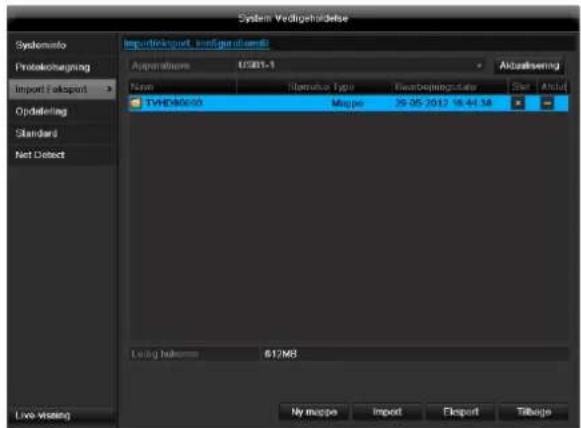Click the play icon in TVHD80000 row
Screen dimensions: 581x428
(x=547, y=103)
